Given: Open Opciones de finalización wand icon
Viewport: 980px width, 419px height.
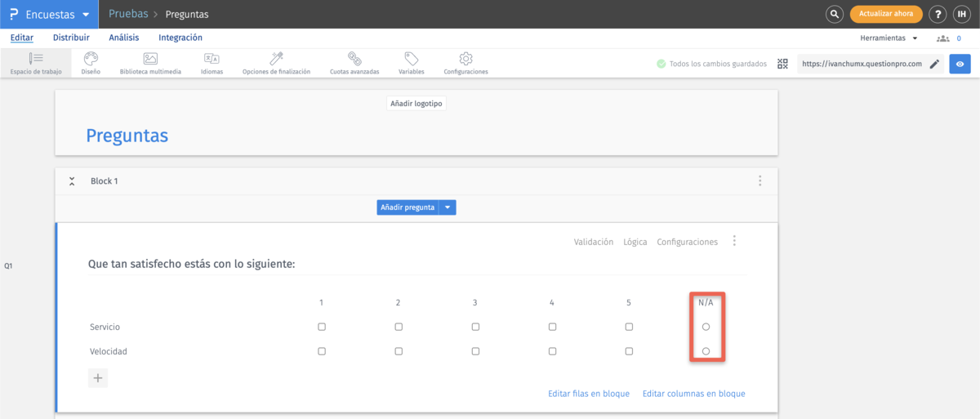Looking at the screenshot, I should click(276, 59).
